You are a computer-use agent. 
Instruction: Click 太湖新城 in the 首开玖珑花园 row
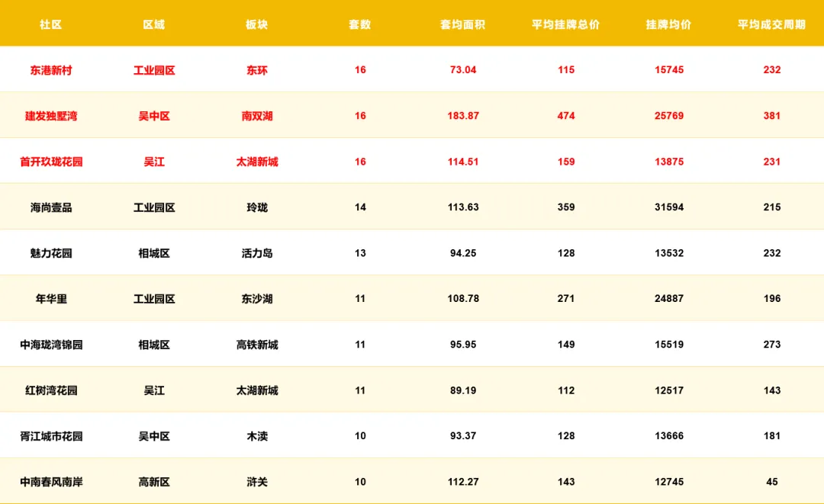coord(257,162)
